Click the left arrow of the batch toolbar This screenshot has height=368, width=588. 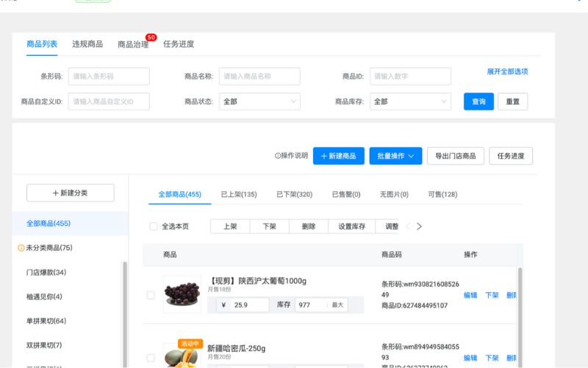408,227
